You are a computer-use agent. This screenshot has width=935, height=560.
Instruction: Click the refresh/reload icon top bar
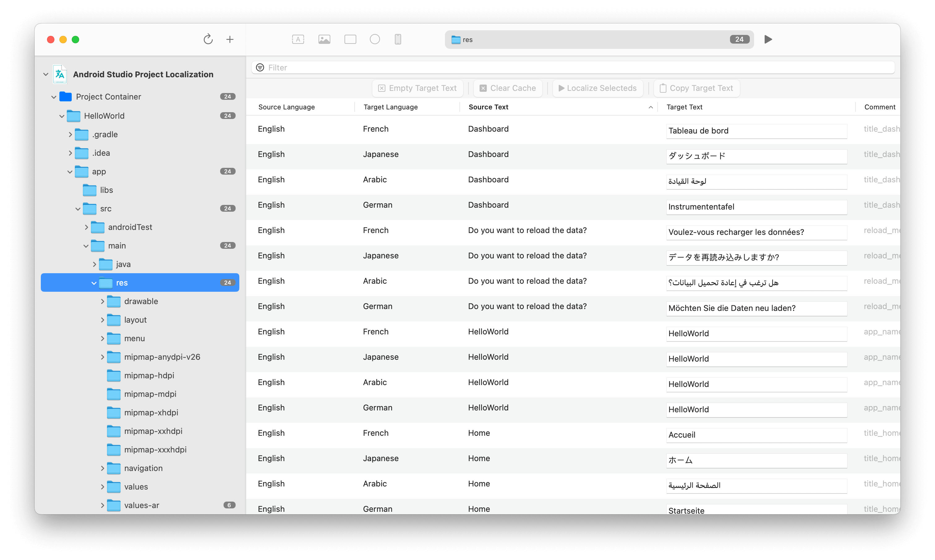[x=207, y=39]
